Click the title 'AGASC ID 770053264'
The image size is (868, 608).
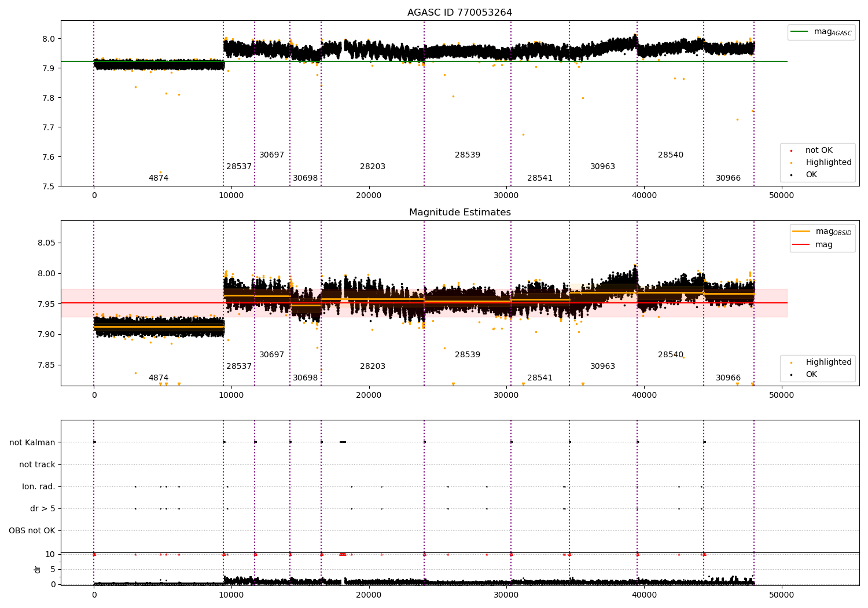(459, 13)
